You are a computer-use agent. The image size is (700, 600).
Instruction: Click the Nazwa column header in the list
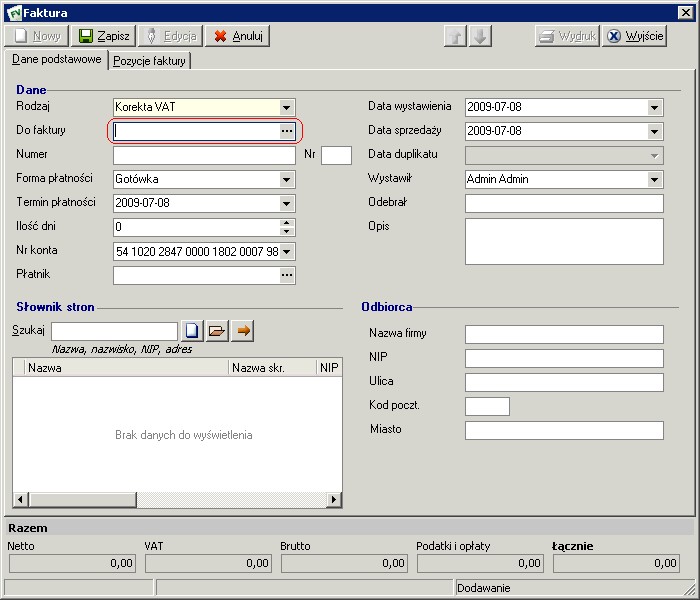(x=127, y=368)
